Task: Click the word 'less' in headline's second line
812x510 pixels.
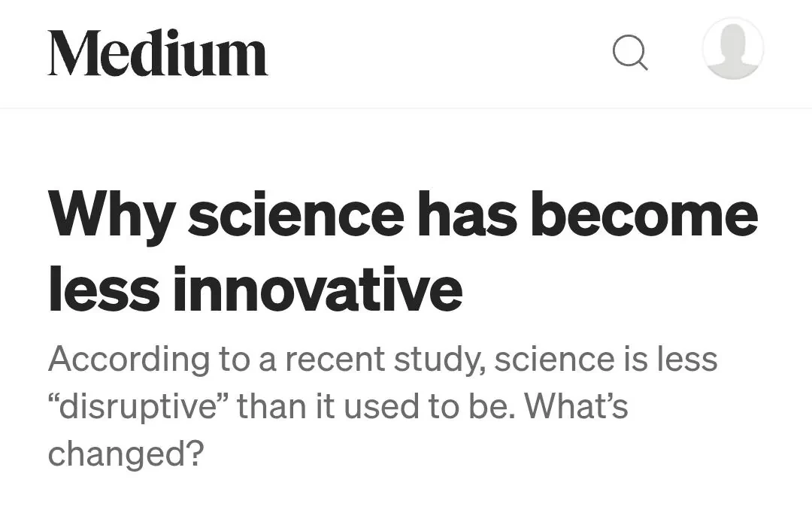Action: tap(104, 289)
